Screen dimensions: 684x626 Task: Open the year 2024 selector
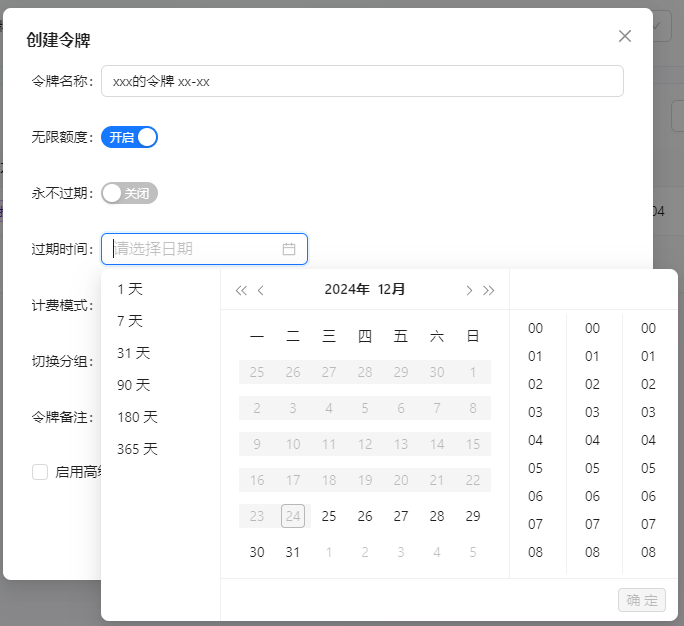346,290
